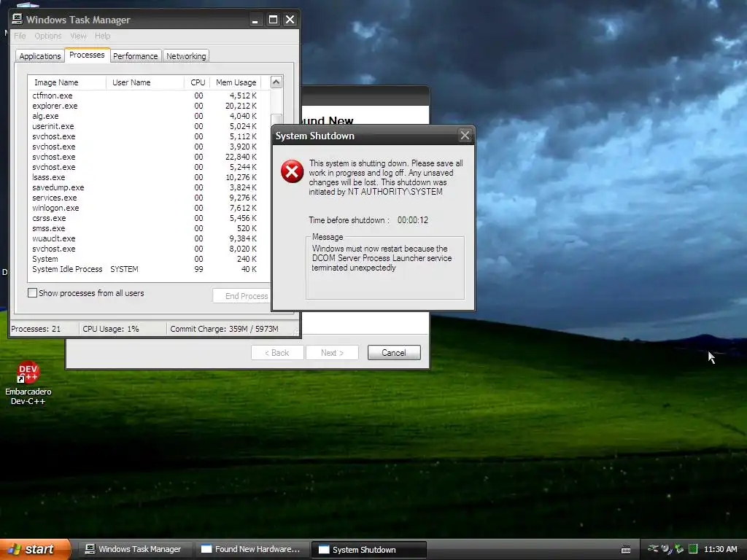Click the Processes: 21 status bar entry
This screenshot has height=560, width=747.
[x=44, y=329]
